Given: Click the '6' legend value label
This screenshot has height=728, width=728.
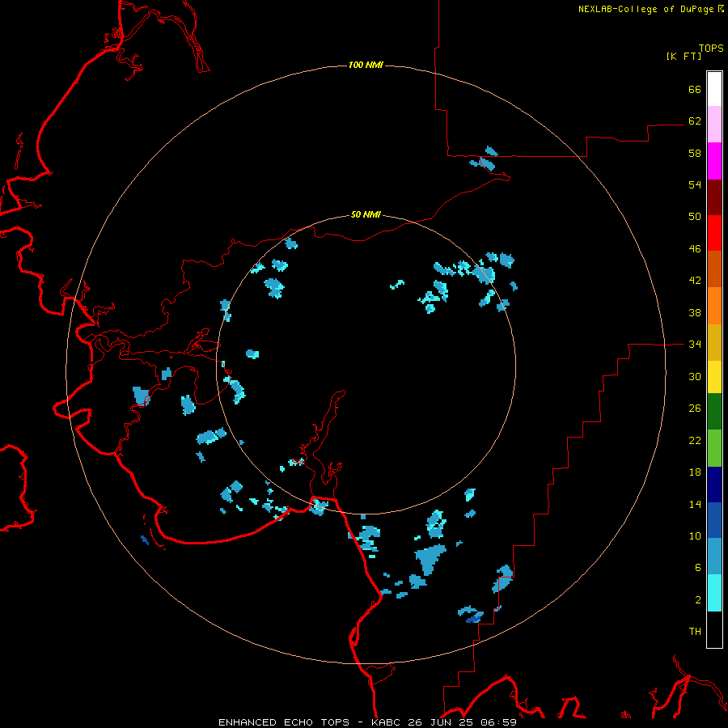Looking at the screenshot, I should [x=698, y=568].
